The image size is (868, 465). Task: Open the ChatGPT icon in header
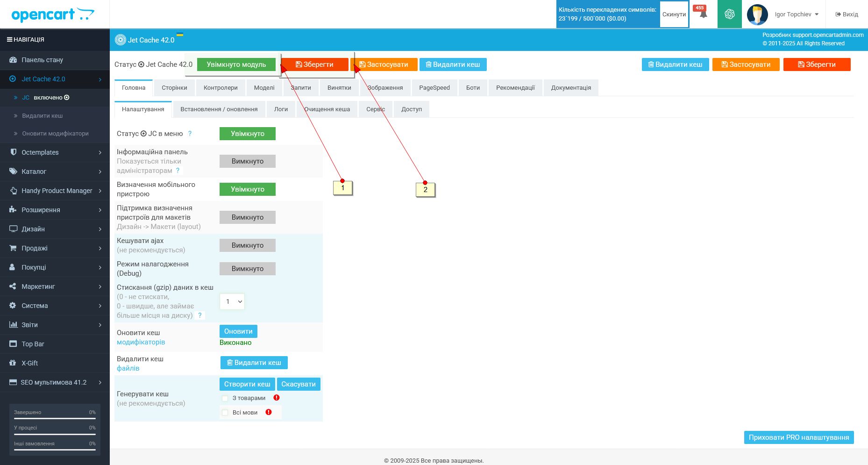(730, 14)
